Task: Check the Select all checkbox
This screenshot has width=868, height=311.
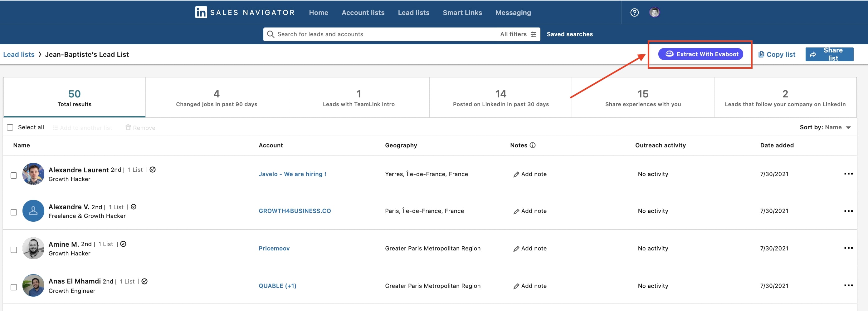Action: (x=10, y=127)
